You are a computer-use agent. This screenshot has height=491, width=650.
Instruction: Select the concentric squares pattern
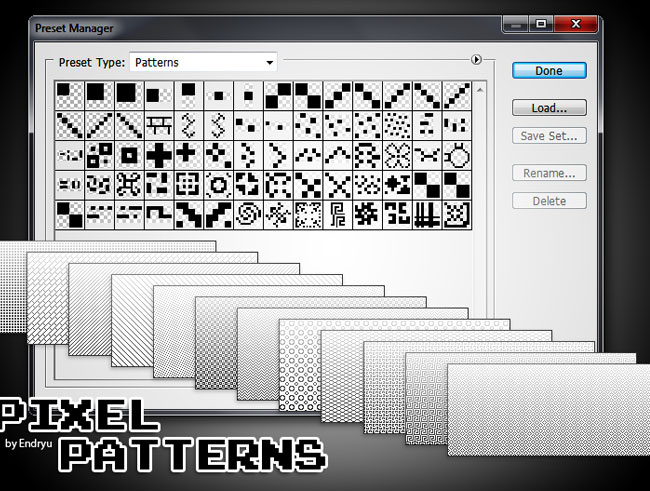point(189,185)
